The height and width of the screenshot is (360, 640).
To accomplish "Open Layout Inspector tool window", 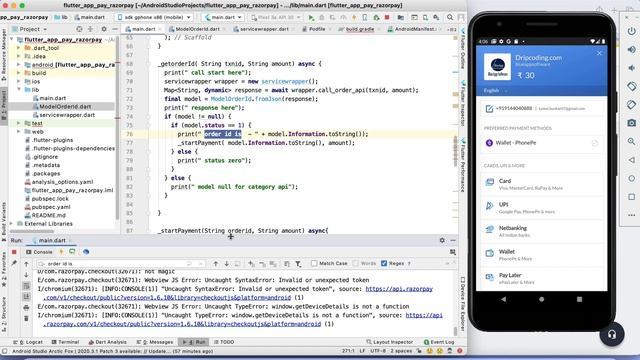I will (x=390, y=342).
